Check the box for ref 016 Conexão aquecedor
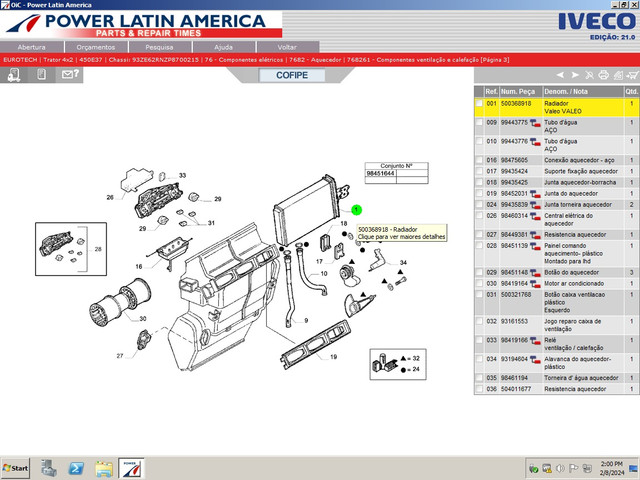The width and height of the screenshot is (640, 480). click(x=479, y=160)
